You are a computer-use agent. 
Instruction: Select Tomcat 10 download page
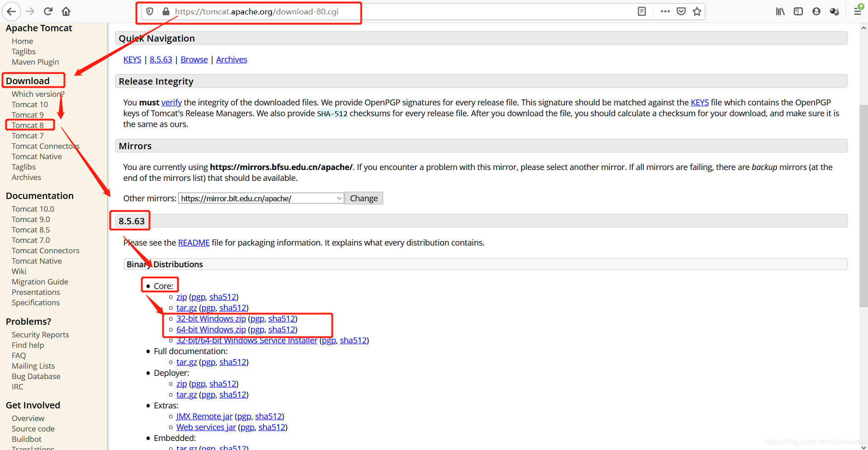click(30, 104)
